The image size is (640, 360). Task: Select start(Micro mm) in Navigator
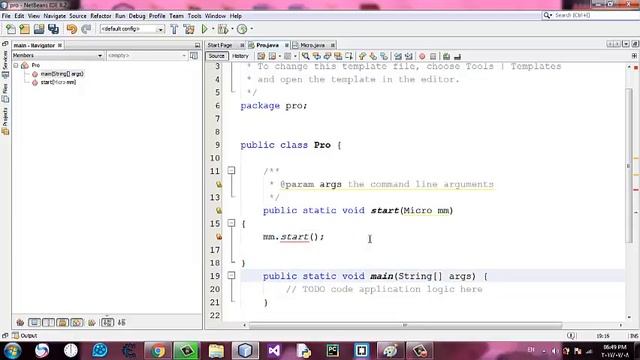point(58,82)
